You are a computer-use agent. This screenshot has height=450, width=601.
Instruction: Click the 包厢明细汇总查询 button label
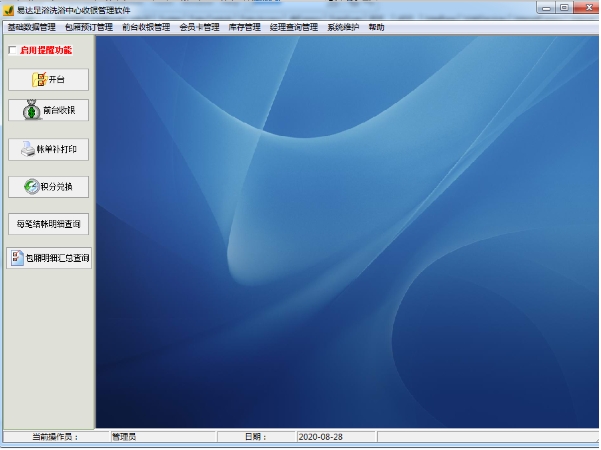(57, 258)
